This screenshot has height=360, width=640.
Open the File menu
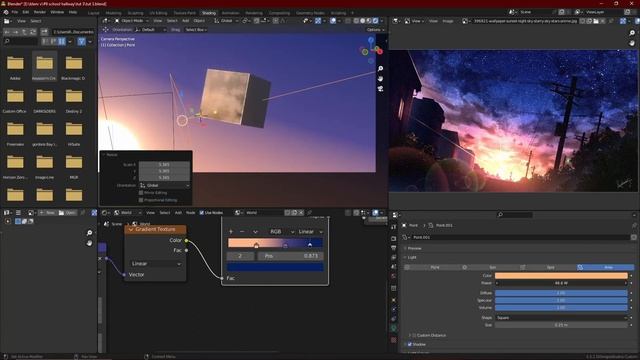[15, 12]
